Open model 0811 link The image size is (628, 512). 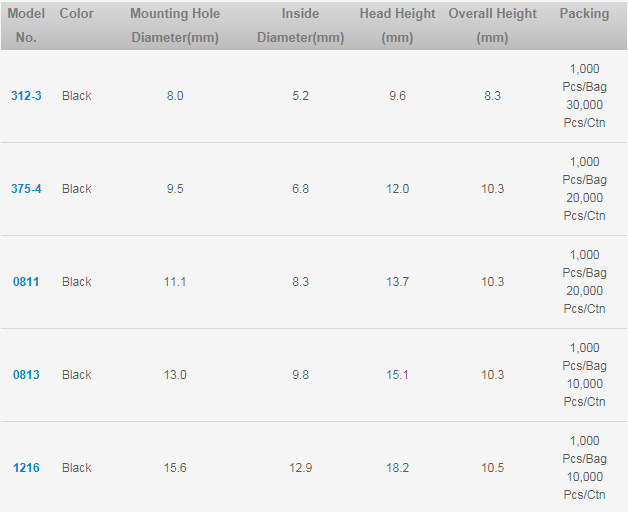[26, 282]
